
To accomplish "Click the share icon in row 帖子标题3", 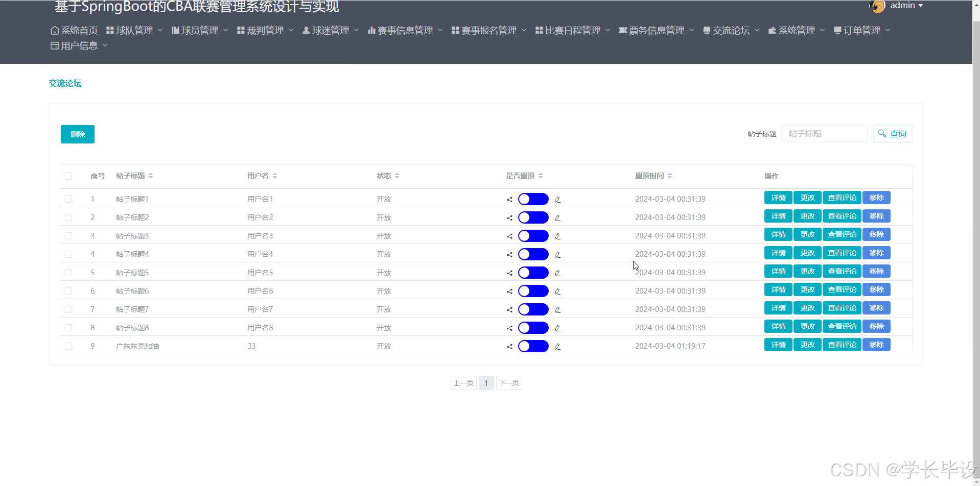I will click(x=509, y=236).
